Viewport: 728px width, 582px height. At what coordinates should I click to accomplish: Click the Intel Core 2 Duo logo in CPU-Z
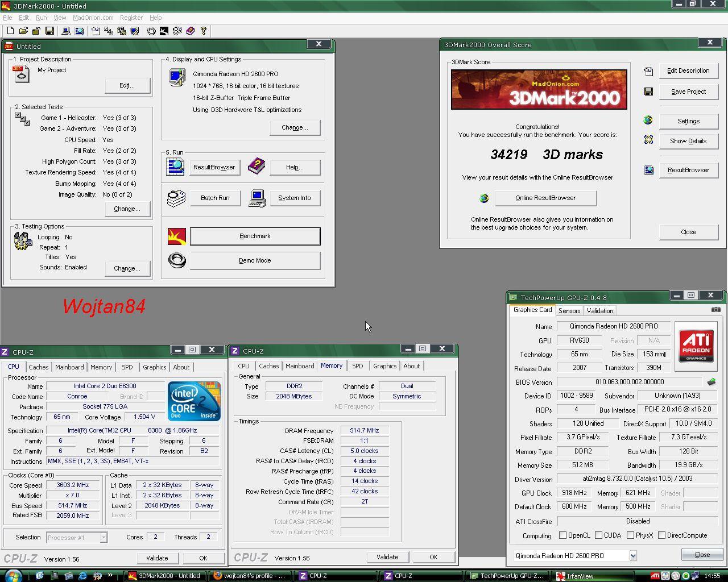click(194, 401)
